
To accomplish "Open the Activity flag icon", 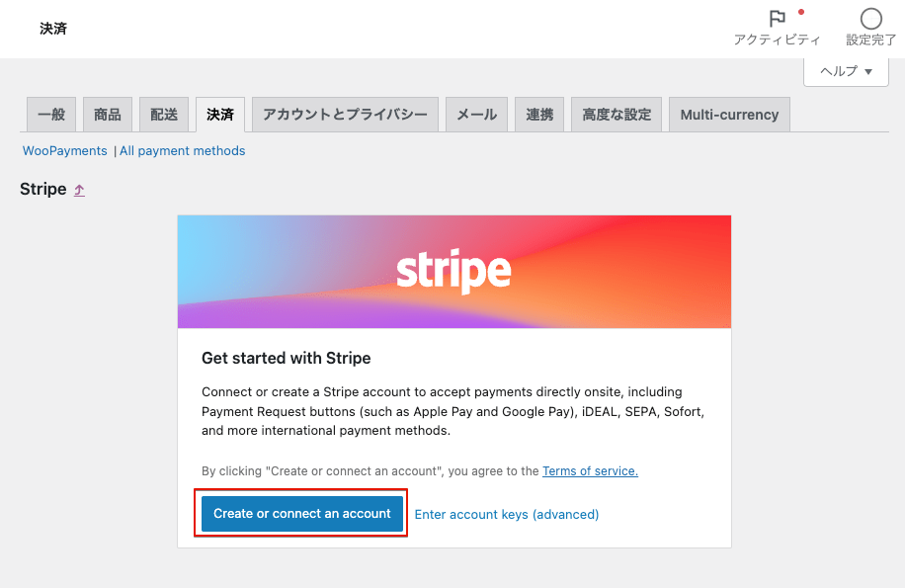I will 777,19.
